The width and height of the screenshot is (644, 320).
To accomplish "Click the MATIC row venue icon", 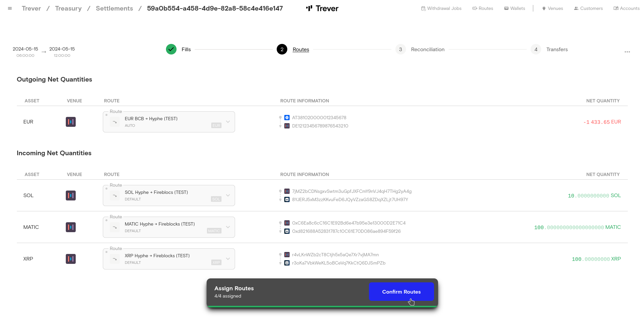I will [71, 227].
